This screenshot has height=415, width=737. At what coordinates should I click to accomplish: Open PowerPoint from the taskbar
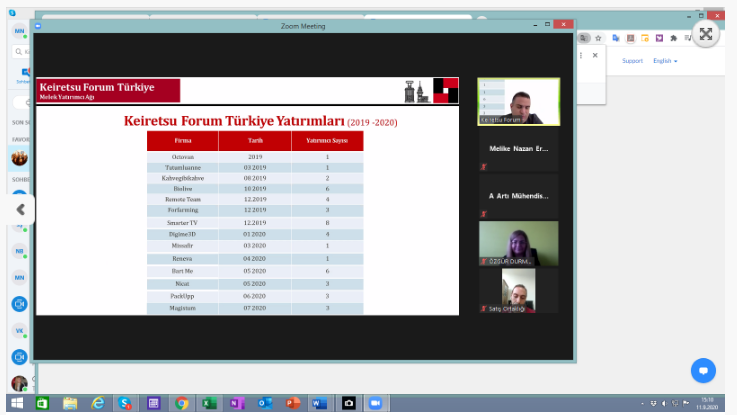pyautogui.click(x=292, y=403)
